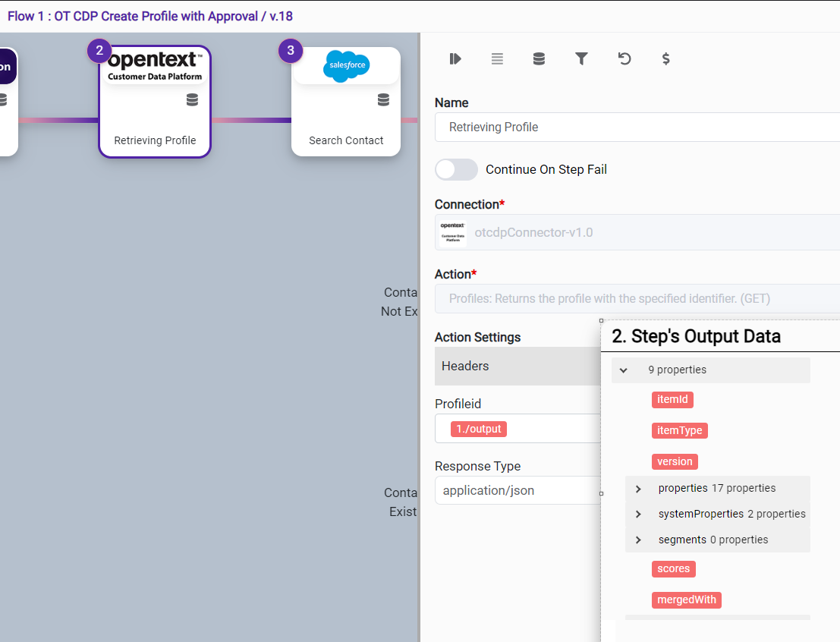Select the mergedWith output tag
Screen dimensions: 840x642
click(x=686, y=600)
